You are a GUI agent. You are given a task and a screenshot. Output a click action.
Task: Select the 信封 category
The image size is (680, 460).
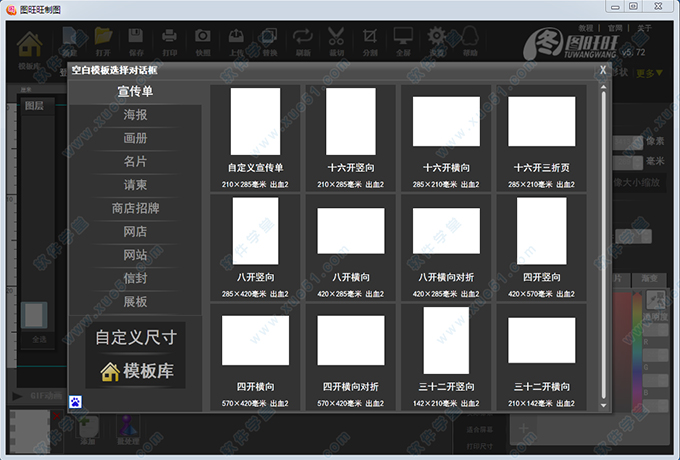pos(135,278)
